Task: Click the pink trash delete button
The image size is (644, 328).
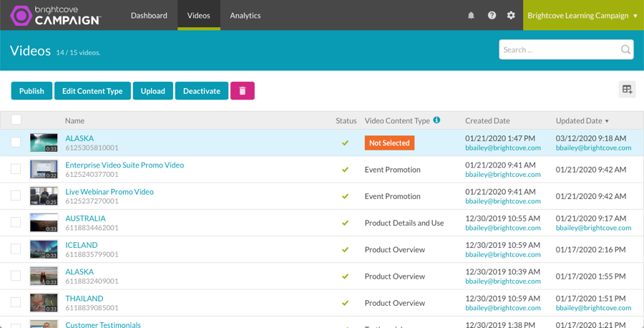Action: 243,91
